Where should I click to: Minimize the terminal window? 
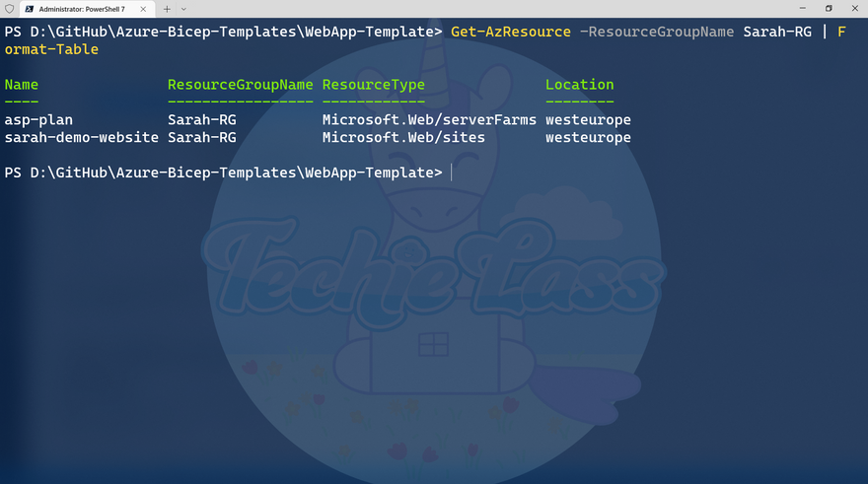803,8
